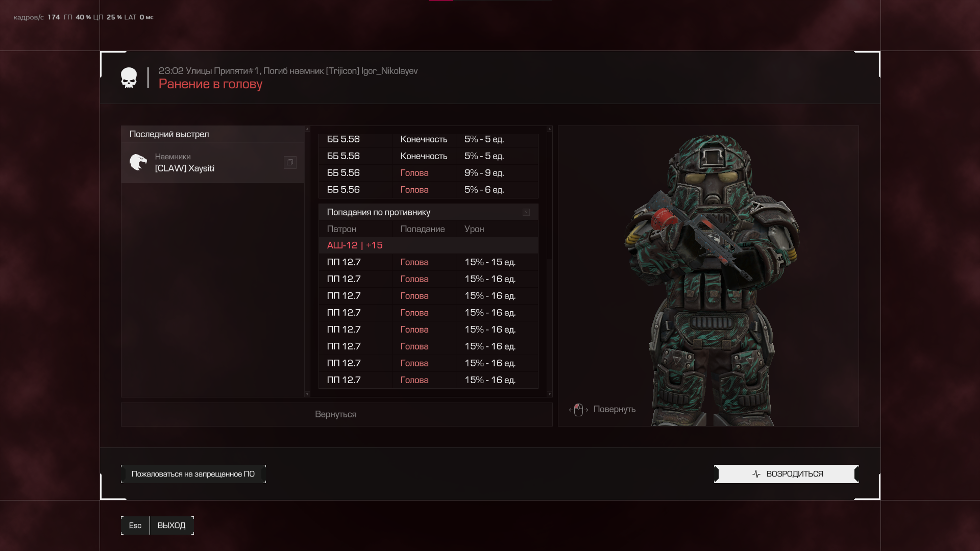Click the Последний выстрел header

[x=213, y=134]
